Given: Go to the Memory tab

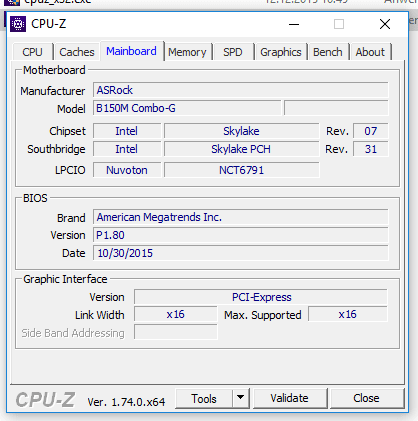Looking at the screenshot, I should (187, 52).
